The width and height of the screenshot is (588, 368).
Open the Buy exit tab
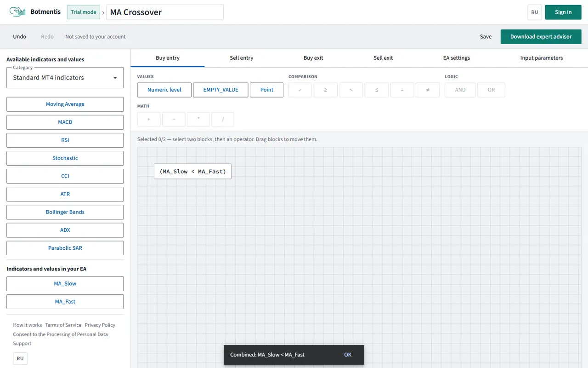pyautogui.click(x=313, y=58)
